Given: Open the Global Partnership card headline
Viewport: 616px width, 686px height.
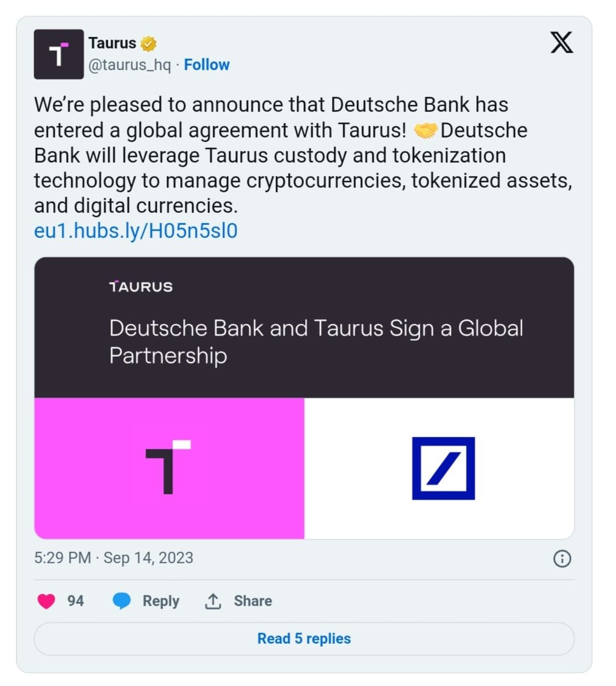Looking at the screenshot, I should pos(316,341).
